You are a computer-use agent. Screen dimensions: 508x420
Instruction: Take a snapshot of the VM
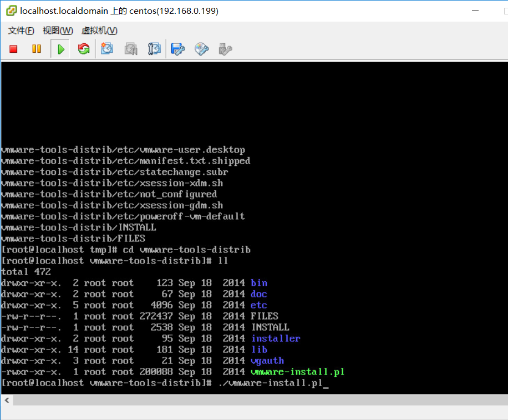tap(107, 49)
